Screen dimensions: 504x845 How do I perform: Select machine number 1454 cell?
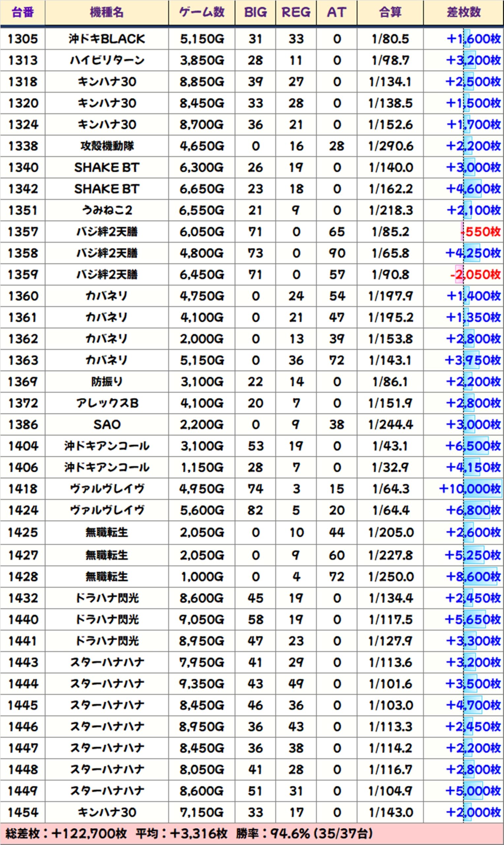[x=23, y=812]
